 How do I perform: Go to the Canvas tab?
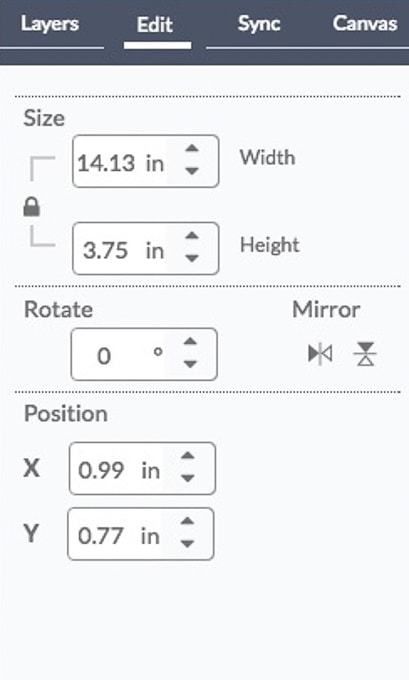coord(365,24)
